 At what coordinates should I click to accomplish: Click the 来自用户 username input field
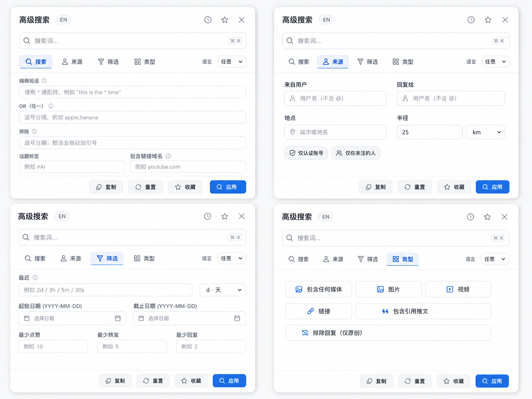(335, 98)
